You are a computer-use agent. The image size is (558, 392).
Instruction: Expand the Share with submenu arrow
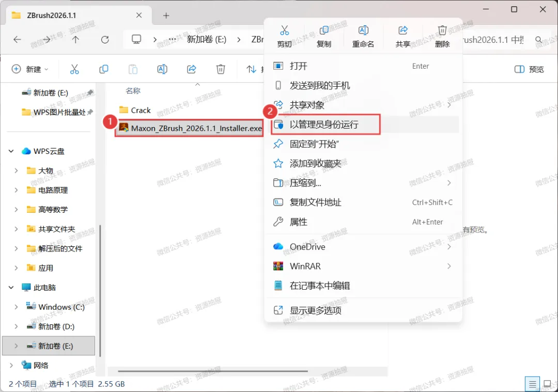449,105
